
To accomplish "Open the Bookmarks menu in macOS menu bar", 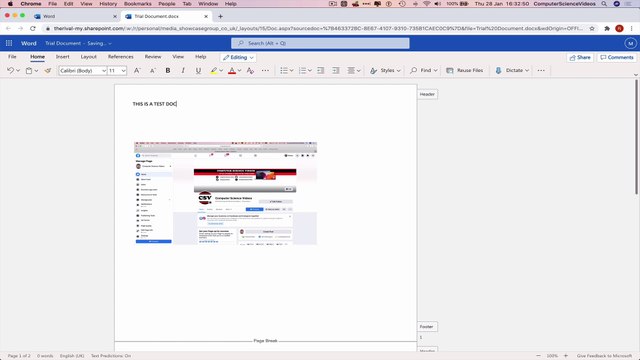I will (x=138, y=4).
